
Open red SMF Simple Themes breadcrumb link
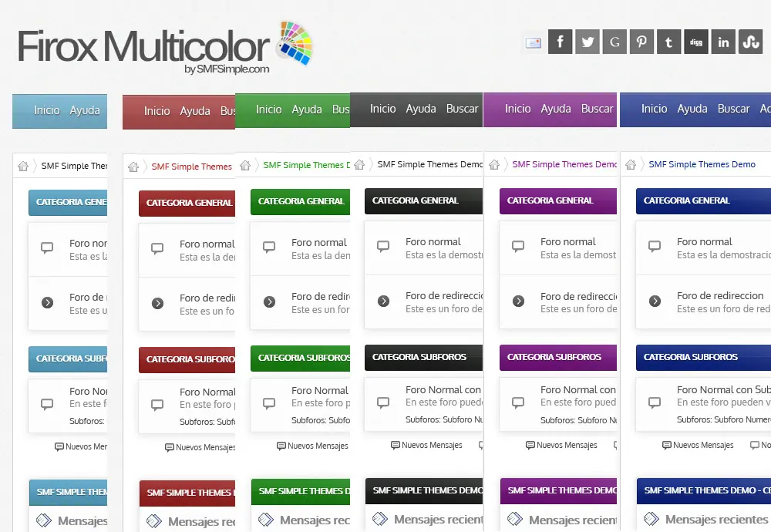(191, 167)
